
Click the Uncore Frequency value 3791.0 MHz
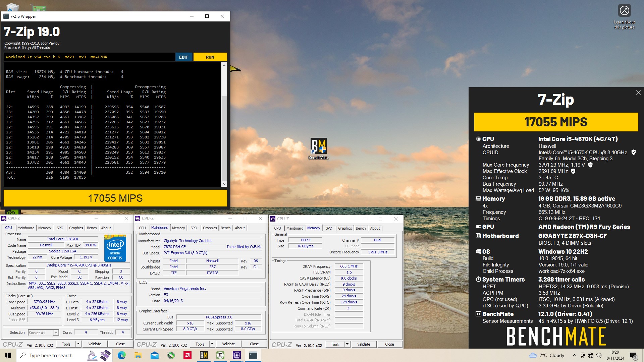pos(378,252)
